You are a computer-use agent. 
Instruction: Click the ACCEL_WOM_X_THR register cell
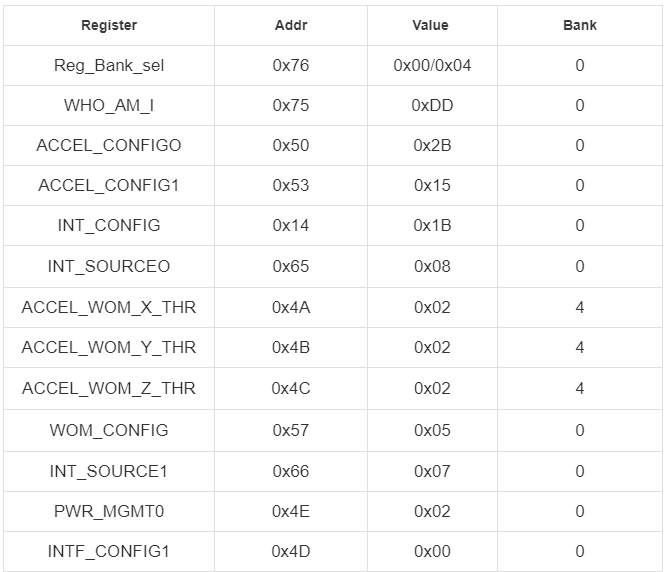tap(109, 308)
